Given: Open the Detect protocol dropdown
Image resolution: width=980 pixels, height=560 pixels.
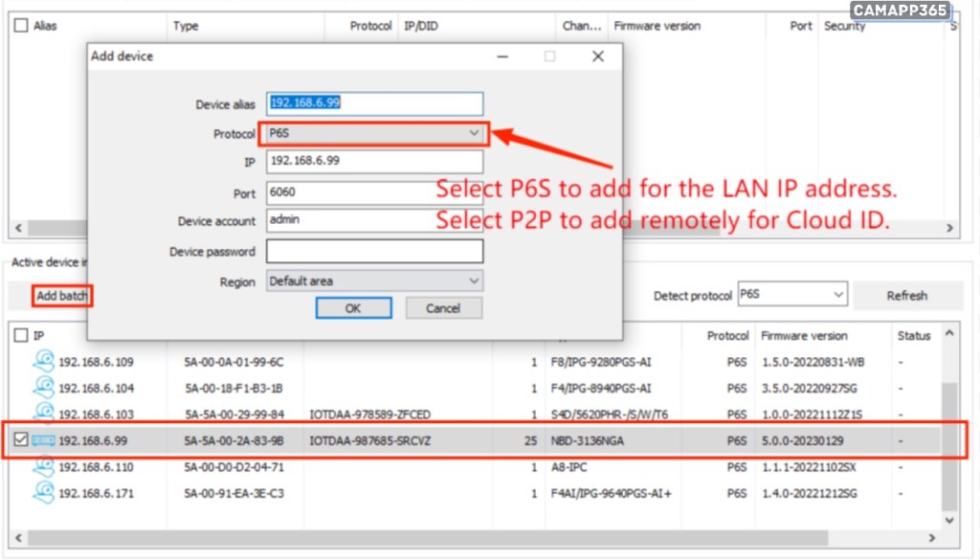Looking at the screenshot, I should (x=791, y=295).
